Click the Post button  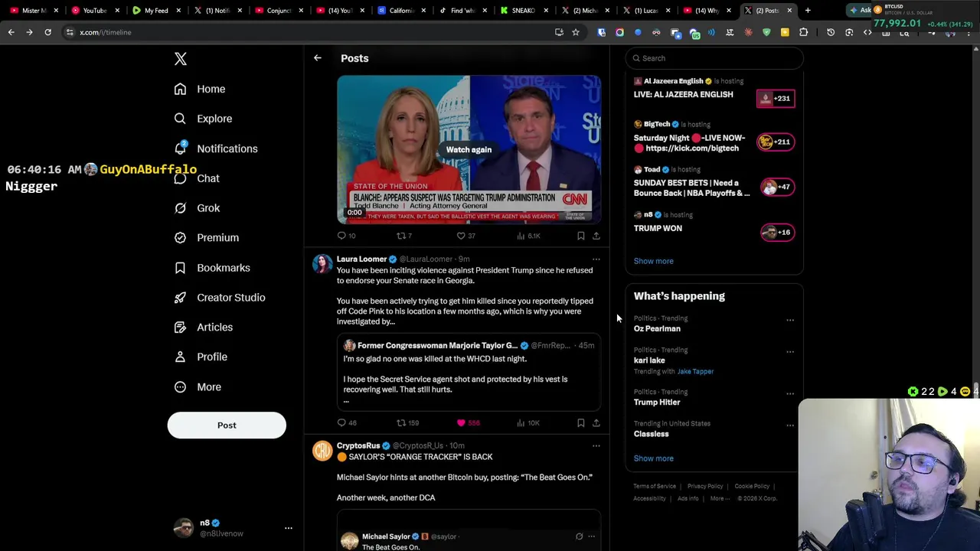pos(227,425)
